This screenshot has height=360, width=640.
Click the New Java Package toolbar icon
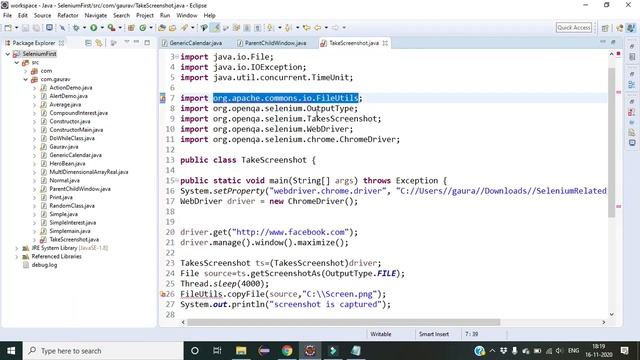click(131, 28)
